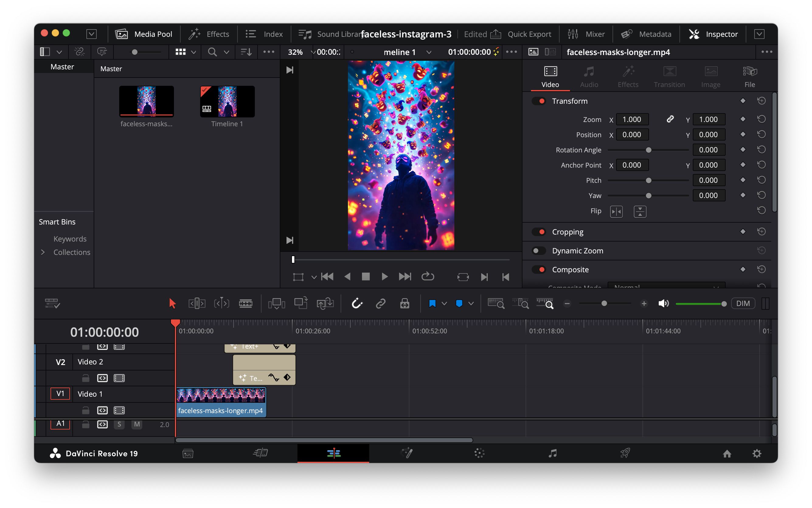Click the DIM button
The image size is (812, 508).
tap(743, 303)
